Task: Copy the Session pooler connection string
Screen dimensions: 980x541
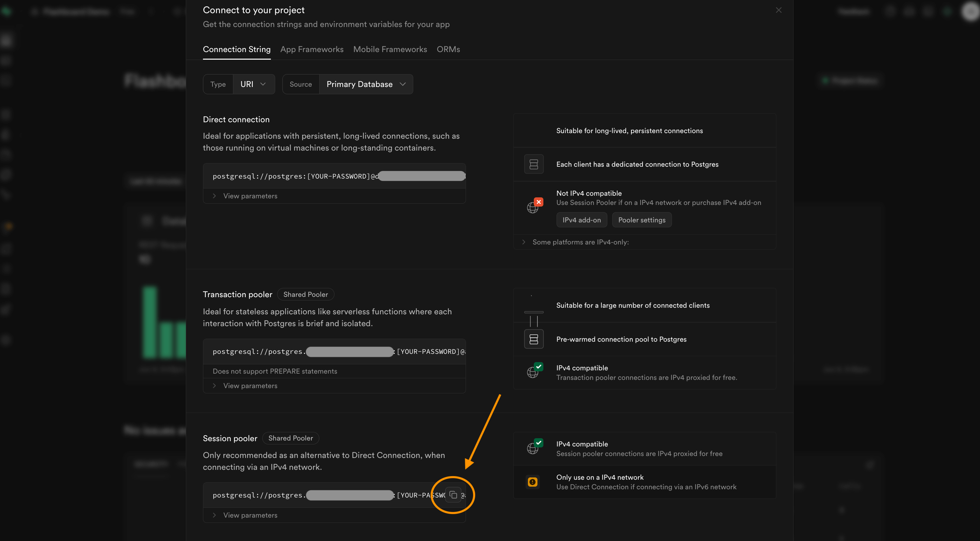Action: pyautogui.click(x=453, y=495)
